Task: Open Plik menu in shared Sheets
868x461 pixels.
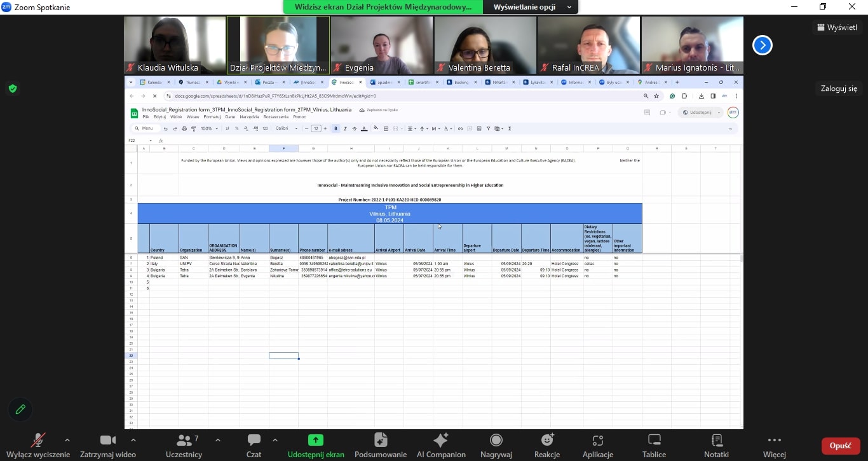Action: [x=146, y=117]
